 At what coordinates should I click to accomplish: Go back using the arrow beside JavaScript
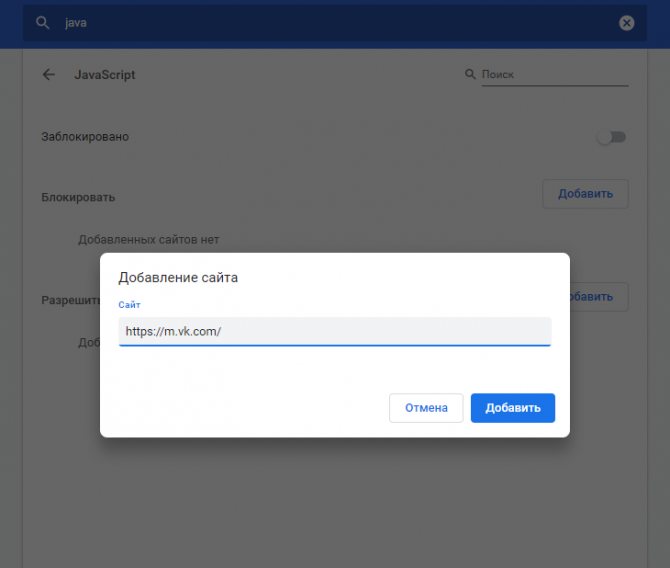[x=49, y=75]
